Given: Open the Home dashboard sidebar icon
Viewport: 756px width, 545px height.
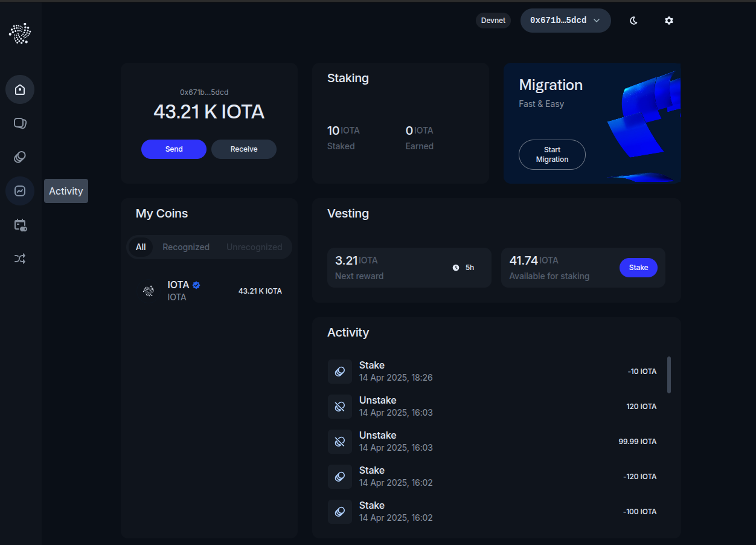Looking at the screenshot, I should point(20,89).
